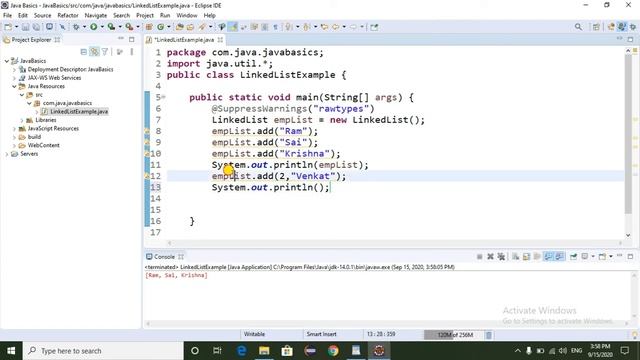640x360 pixels.
Task: Select the com.java.javabasics package
Action: [x=67, y=103]
